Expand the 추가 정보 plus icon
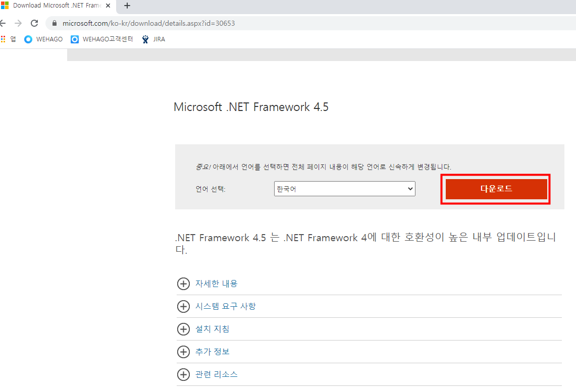The image size is (576, 392). [x=183, y=352]
